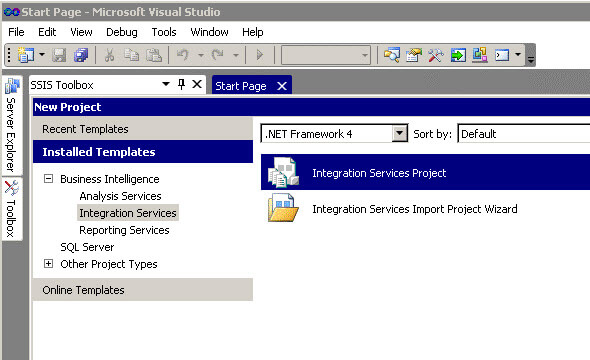The height and width of the screenshot is (360, 590).
Task: Click the green arrow Start Page icon
Action: tap(458, 55)
